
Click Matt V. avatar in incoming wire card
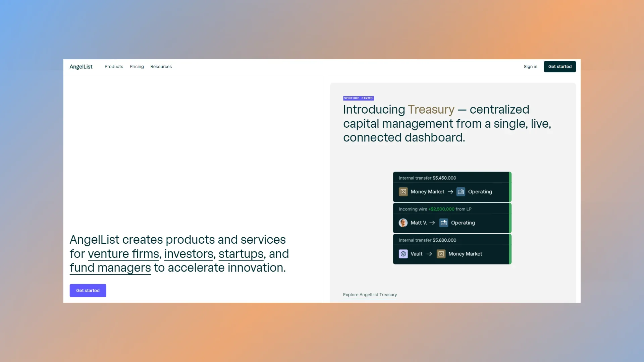click(x=403, y=223)
